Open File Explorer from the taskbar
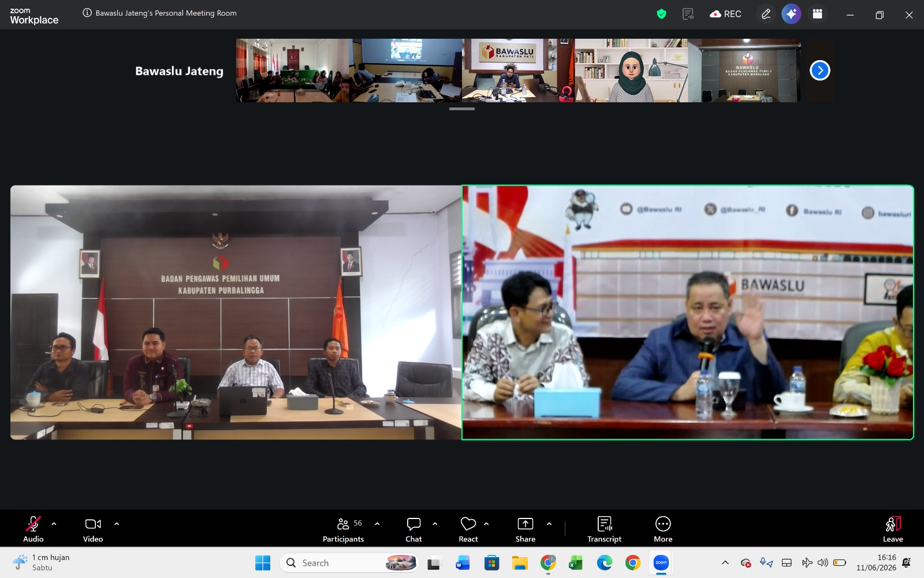This screenshot has height=578, width=924. point(520,562)
